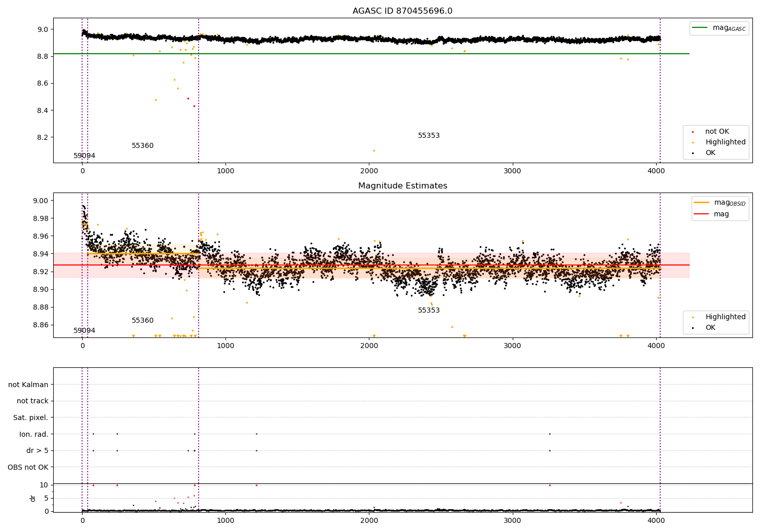Click x-axis tick 4000 under middle plot

click(656, 346)
